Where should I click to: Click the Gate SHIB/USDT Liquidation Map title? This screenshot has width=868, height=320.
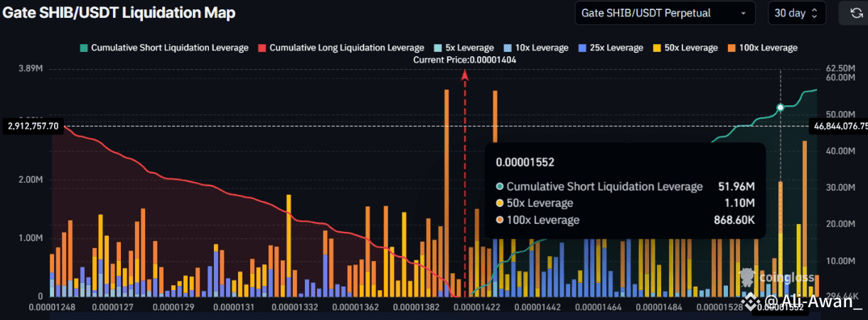point(119,13)
